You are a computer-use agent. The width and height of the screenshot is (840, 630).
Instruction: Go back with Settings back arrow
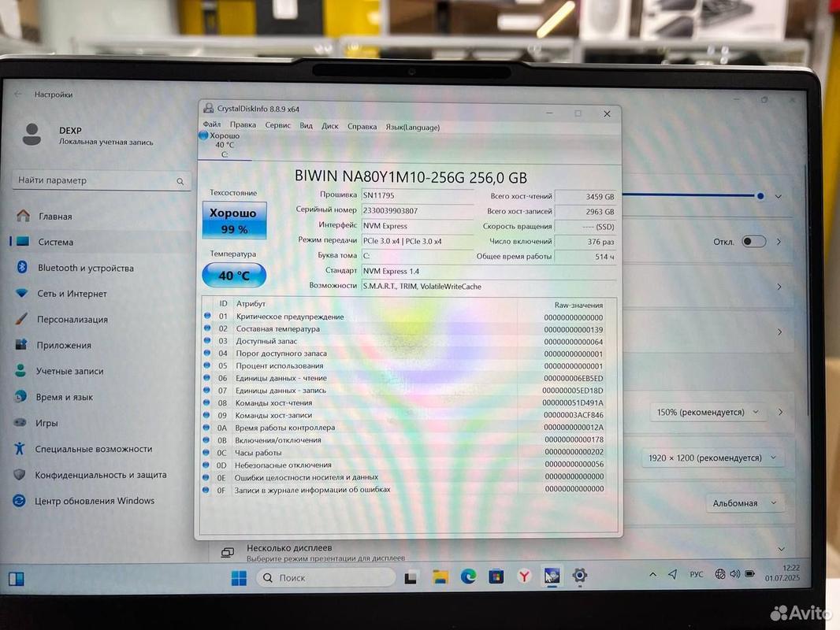[18, 94]
